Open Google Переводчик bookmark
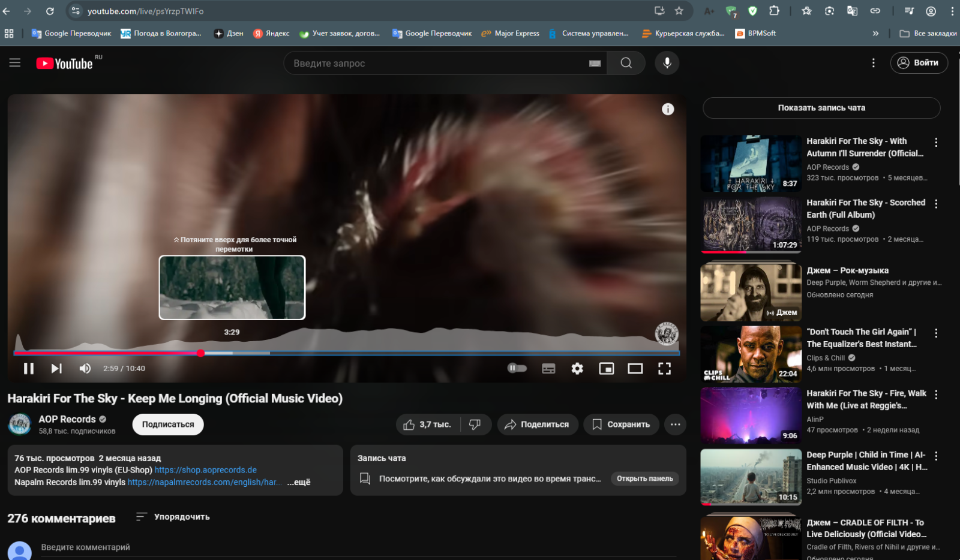 (x=71, y=34)
